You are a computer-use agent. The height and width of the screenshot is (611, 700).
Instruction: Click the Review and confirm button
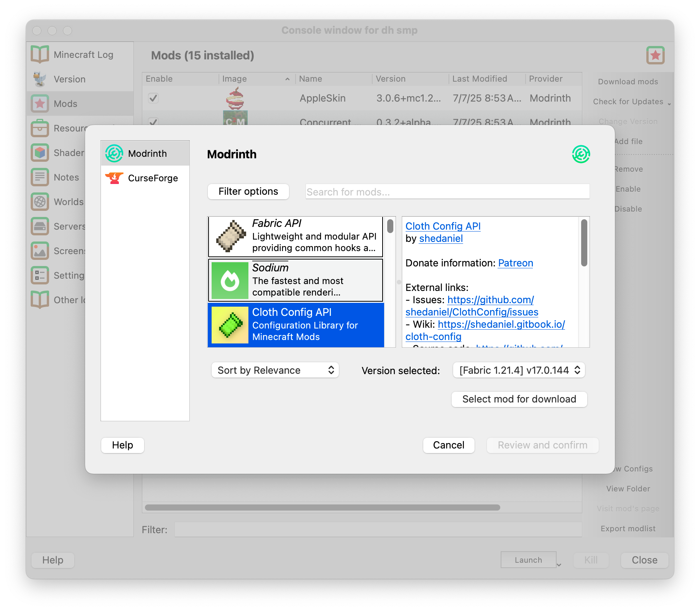pyautogui.click(x=542, y=445)
